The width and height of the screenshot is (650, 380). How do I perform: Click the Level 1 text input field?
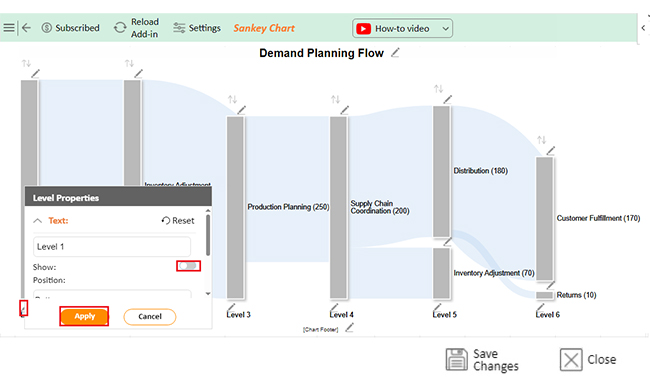pos(112,247)
